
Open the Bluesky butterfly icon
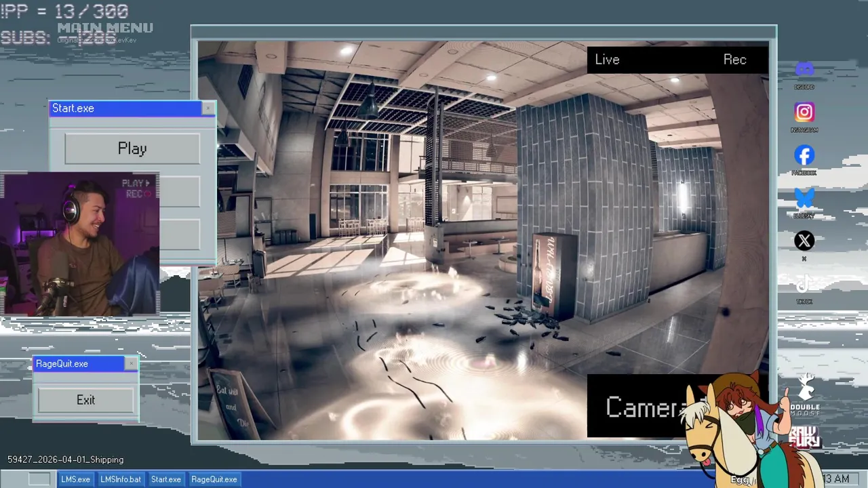804,199
